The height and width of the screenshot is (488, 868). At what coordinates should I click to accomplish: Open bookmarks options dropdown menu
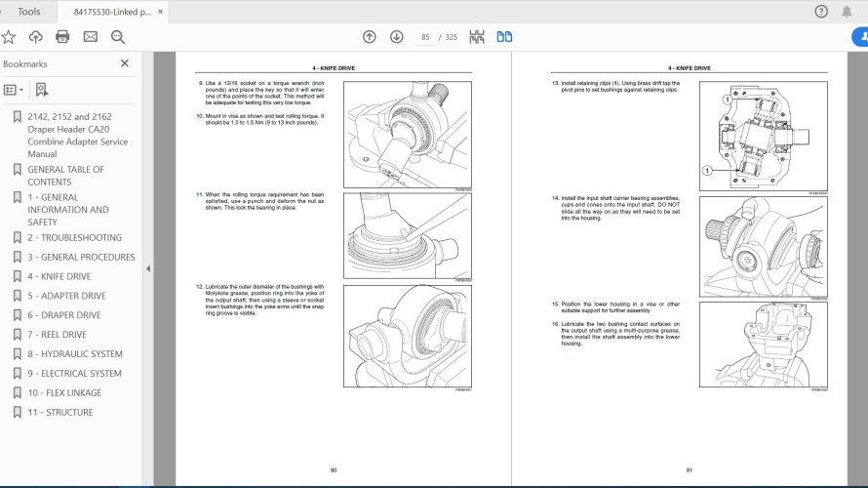pyautogui.click(x=14, y=90)
